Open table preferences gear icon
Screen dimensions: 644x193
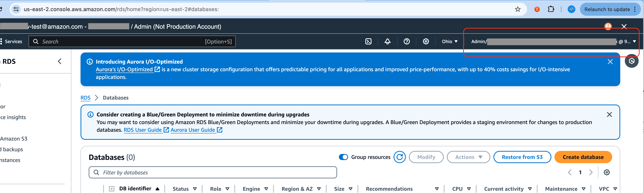click(x=607, y=172)
